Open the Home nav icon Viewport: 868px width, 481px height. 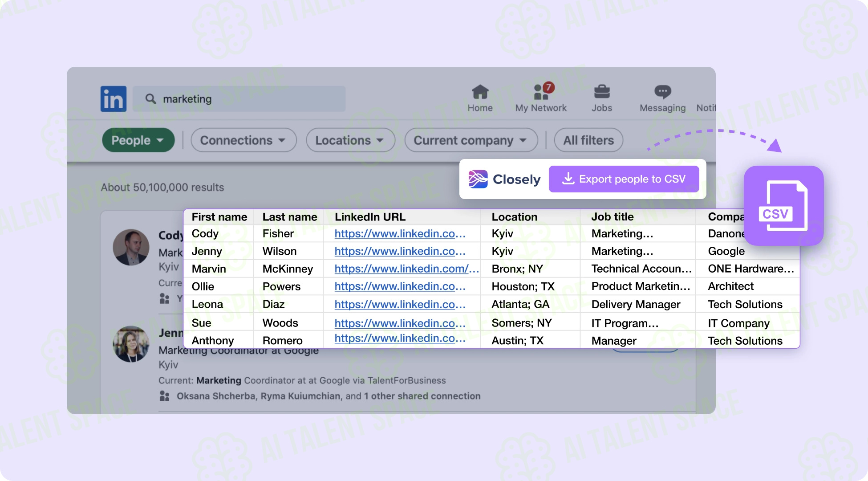click(480, 93)
